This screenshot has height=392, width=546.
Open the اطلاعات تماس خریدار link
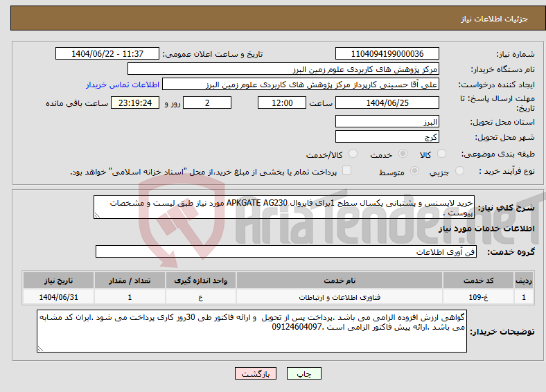coord(123,84)
